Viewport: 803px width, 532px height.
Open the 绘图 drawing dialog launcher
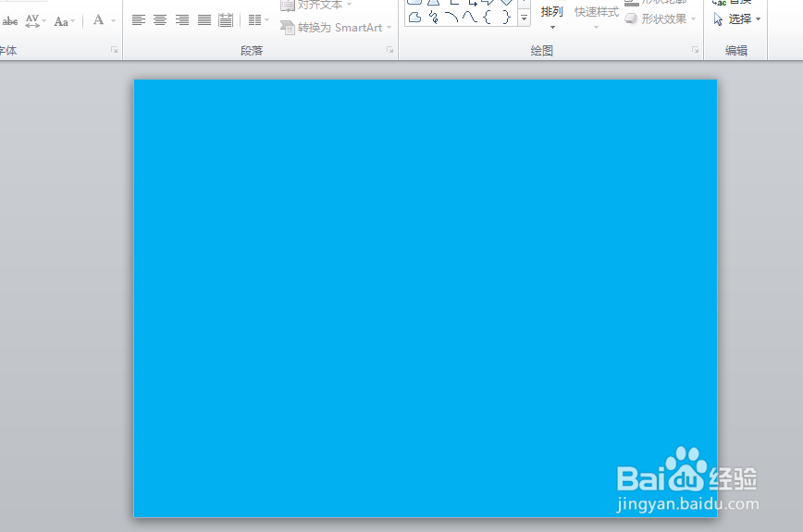point(695,50)
